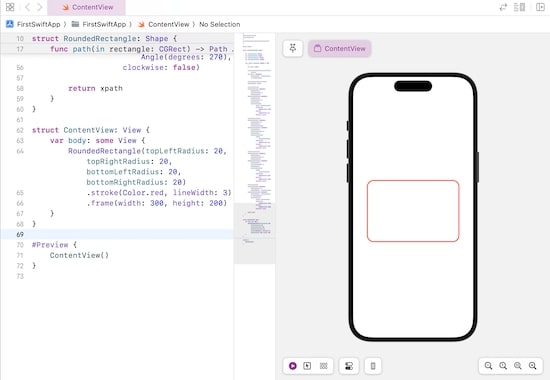Zoom in the preview canvas
The height and width of the screenshot is (380, 550).
click(x=532, y=366)
